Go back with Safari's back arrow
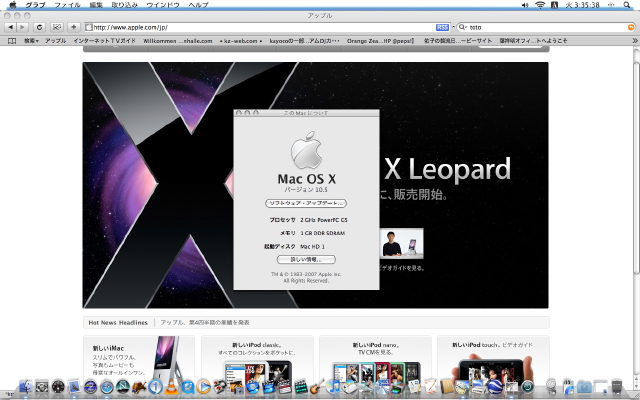The image size is (640, 400). (x=11, y=27)
